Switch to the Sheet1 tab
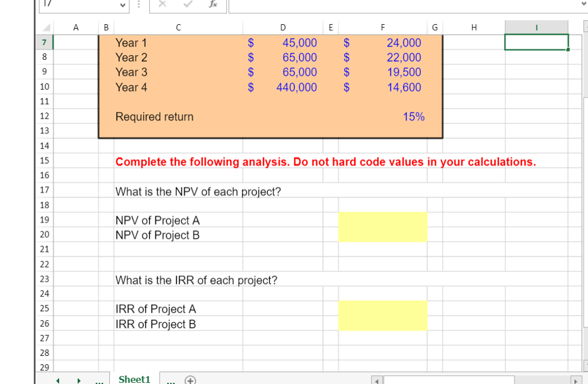The height and width of the screenshot is (384, 588). coord(134,379)
